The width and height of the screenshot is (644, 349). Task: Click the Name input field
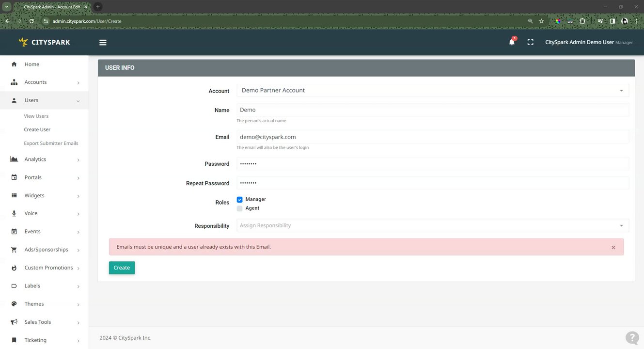tap(433, 110)
